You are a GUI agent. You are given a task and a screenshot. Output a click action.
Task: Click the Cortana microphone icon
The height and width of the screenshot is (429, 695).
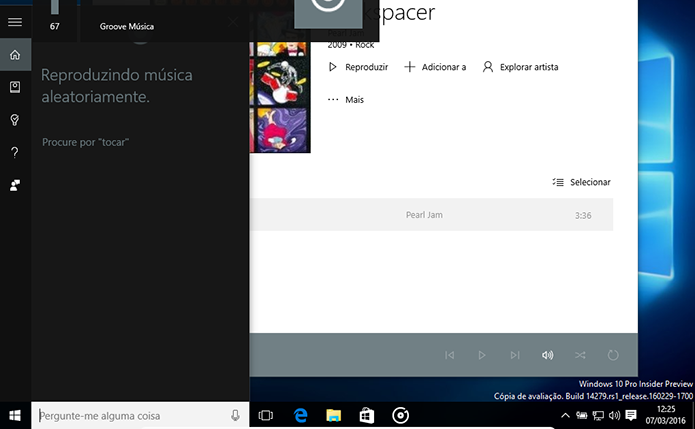235,415
